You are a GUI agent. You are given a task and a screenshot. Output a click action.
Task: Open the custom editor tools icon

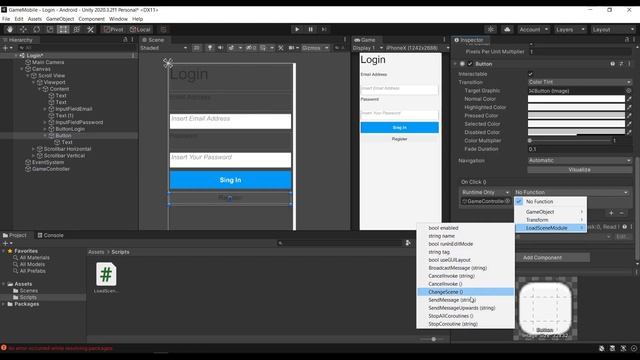coord(90,29)
